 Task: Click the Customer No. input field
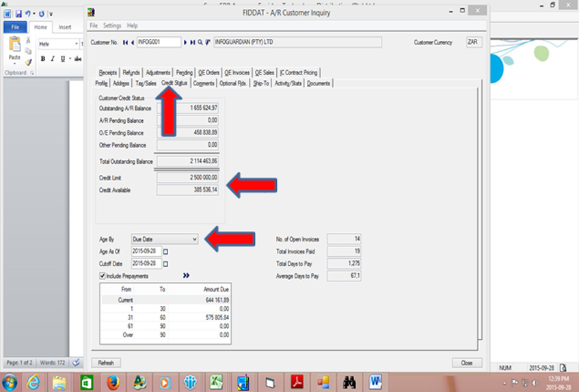(159, 42)
